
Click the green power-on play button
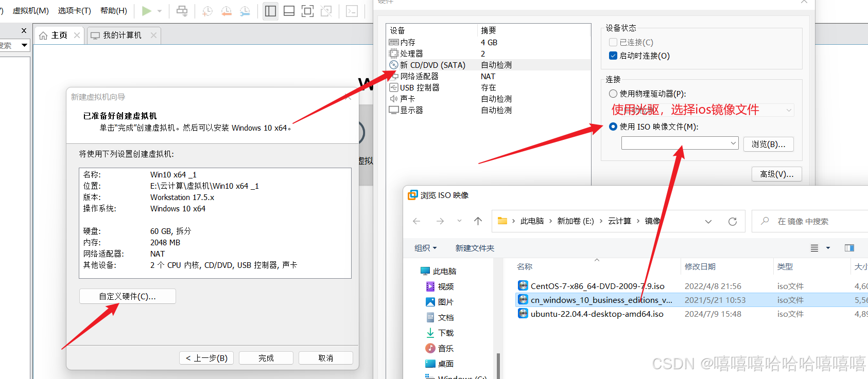(x=147, y=11)
